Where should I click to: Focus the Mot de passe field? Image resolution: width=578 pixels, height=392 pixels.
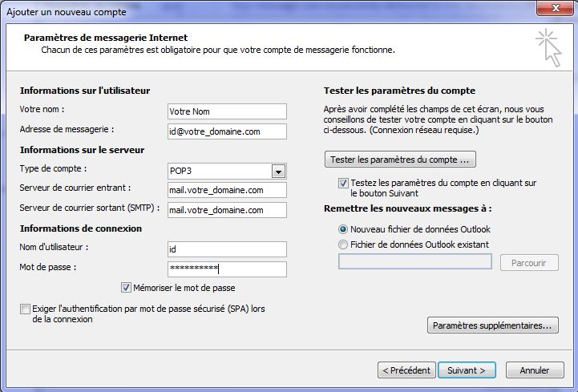[x=227, y=269]
